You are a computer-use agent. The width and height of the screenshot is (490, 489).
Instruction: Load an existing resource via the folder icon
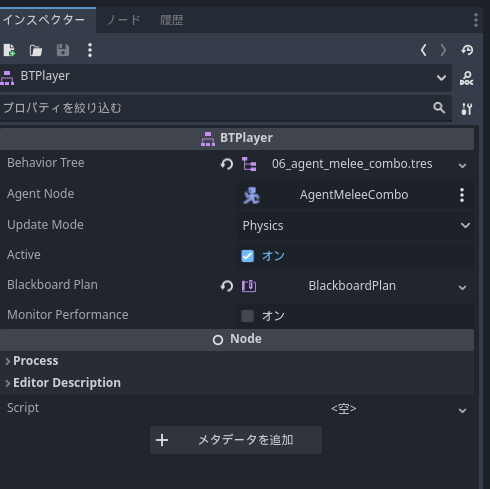click(36, 50)
